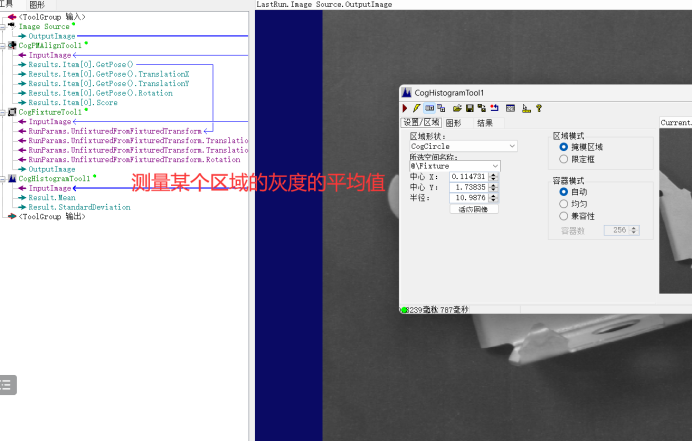
Task: Open the floating tool display windows icon
Action: click(441, 108)
